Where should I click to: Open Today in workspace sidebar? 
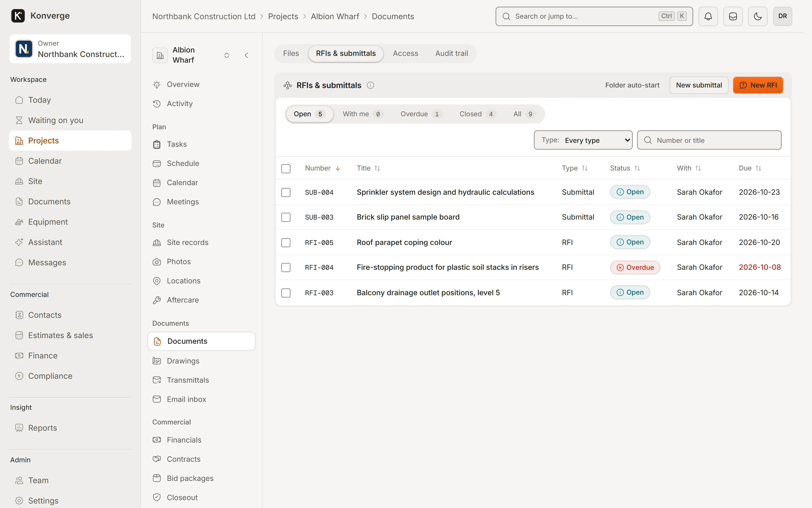(x=70, y=100)
